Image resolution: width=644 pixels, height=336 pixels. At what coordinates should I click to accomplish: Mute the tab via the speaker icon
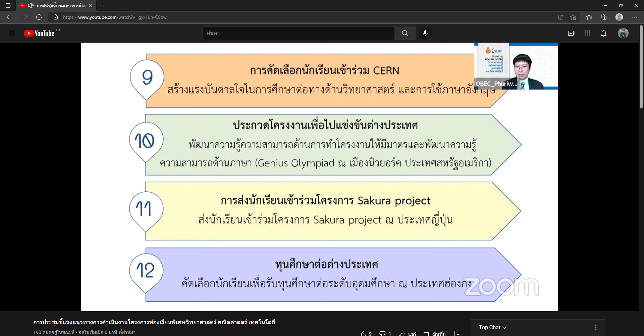click(31, 5)
